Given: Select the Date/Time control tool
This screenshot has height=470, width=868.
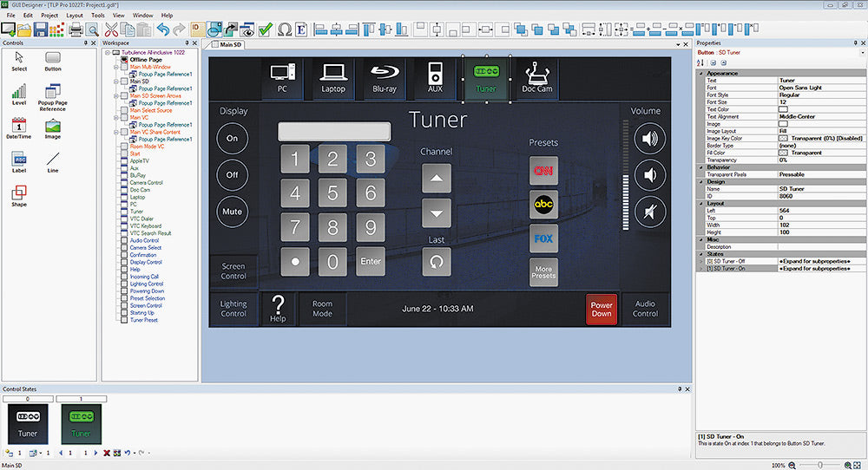Looking at the screenshot, I should click(19, 127).
